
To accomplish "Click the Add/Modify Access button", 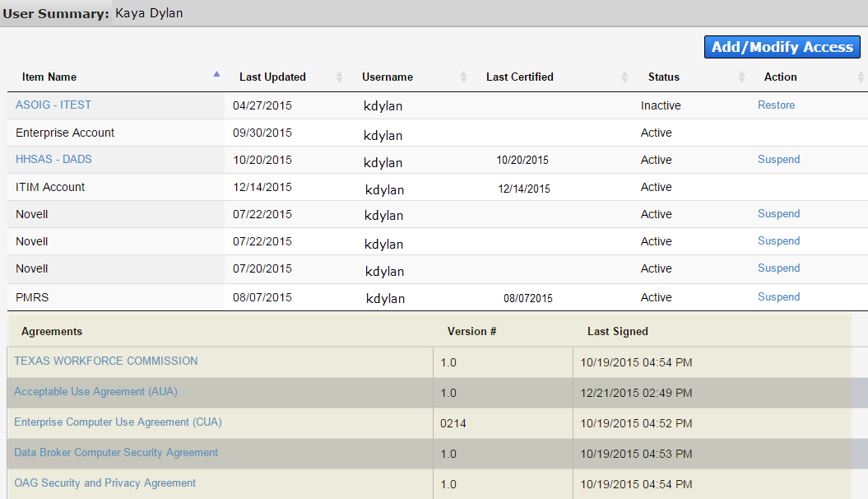I will [782, 47].
